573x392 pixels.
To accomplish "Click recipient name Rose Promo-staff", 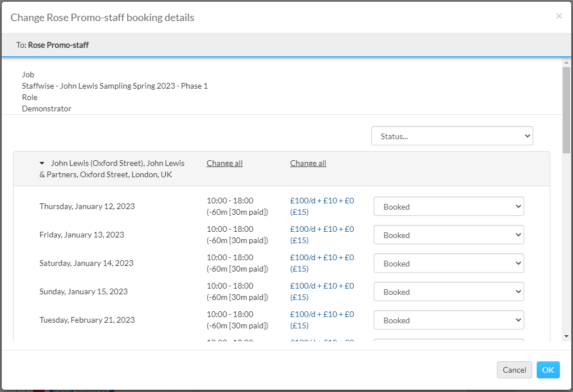I will tap(58, 45).
